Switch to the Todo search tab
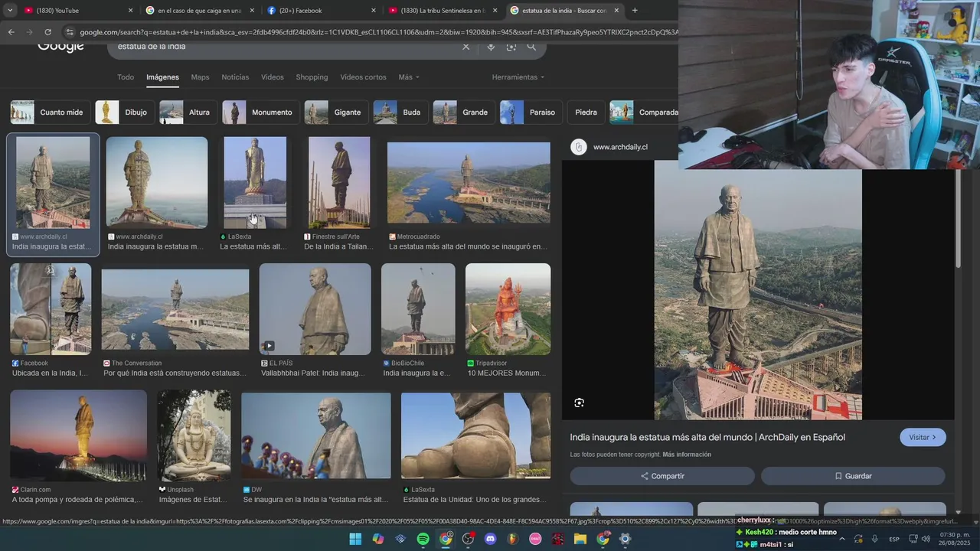This screenshot has height=551, width=980. click(x=126, y=77)
